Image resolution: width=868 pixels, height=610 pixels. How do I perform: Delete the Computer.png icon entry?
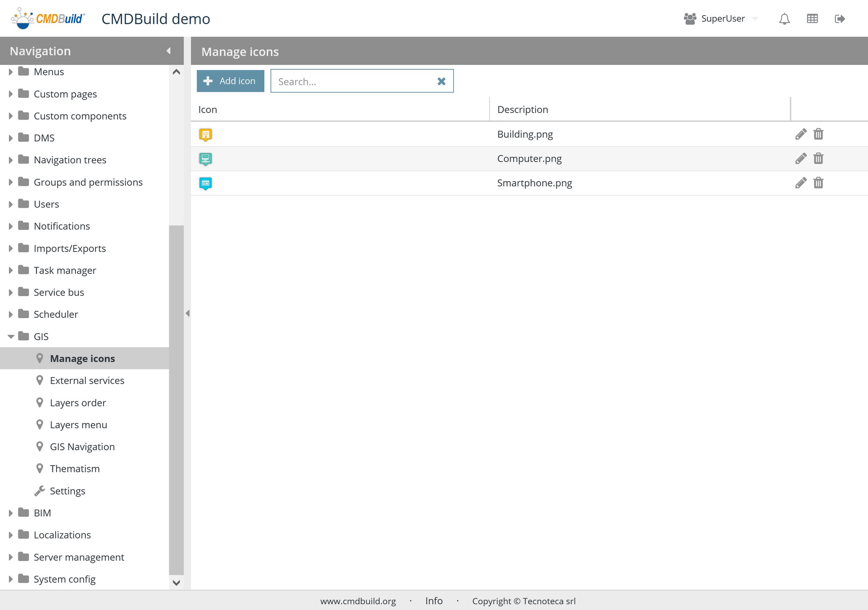click(818, 158)
